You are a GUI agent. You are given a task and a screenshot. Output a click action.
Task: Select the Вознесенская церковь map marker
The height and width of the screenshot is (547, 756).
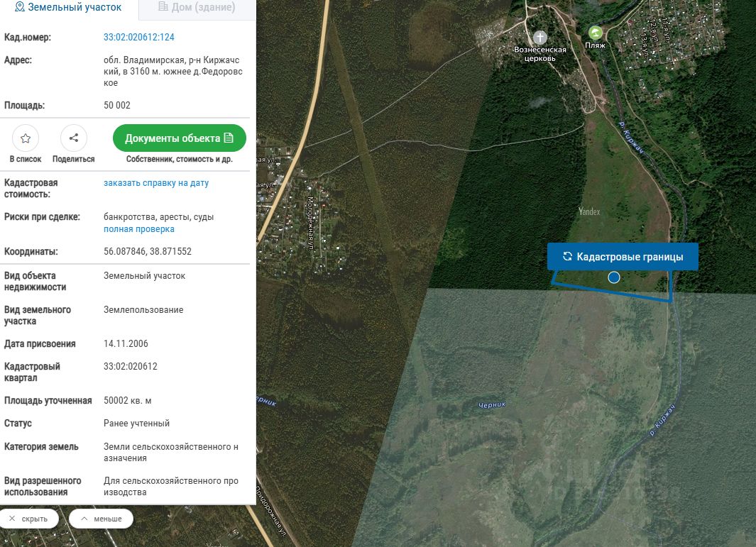pos(540,37)
